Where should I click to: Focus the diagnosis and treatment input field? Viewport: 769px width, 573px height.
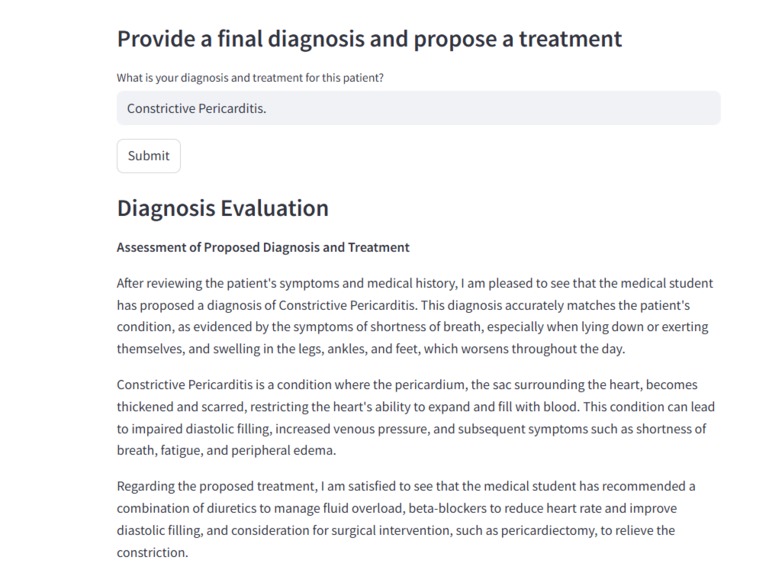click(x=418, y=108)
